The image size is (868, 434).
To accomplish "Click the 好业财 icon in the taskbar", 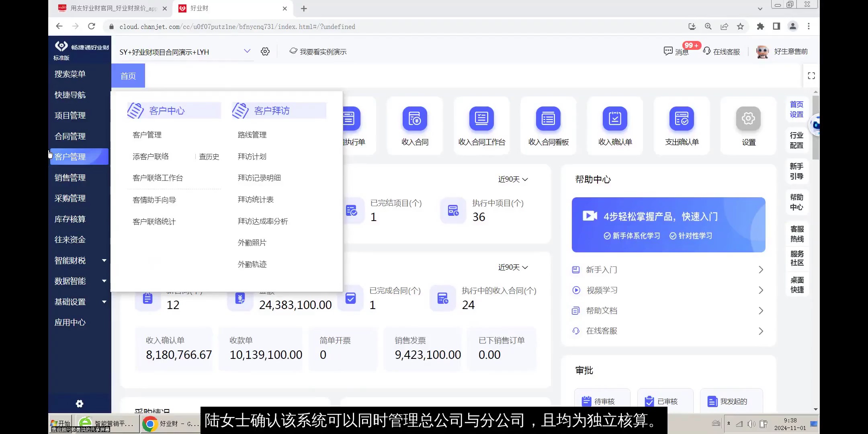I will pos(150,424).
